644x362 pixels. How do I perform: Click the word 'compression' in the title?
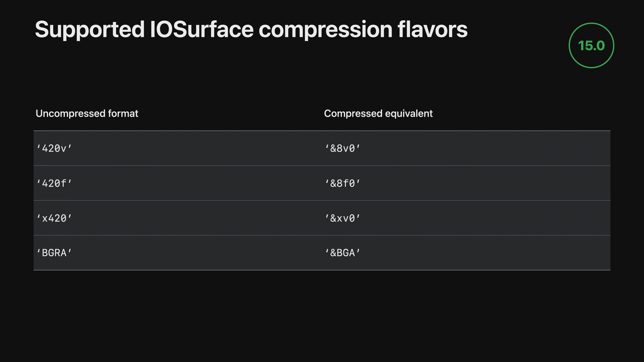click(325, 29)
